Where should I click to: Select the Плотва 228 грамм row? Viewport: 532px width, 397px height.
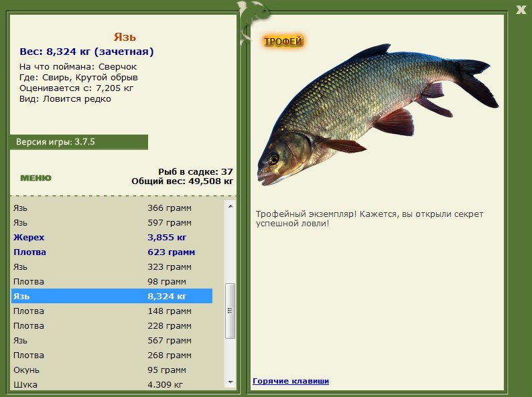tap(112, 326)
